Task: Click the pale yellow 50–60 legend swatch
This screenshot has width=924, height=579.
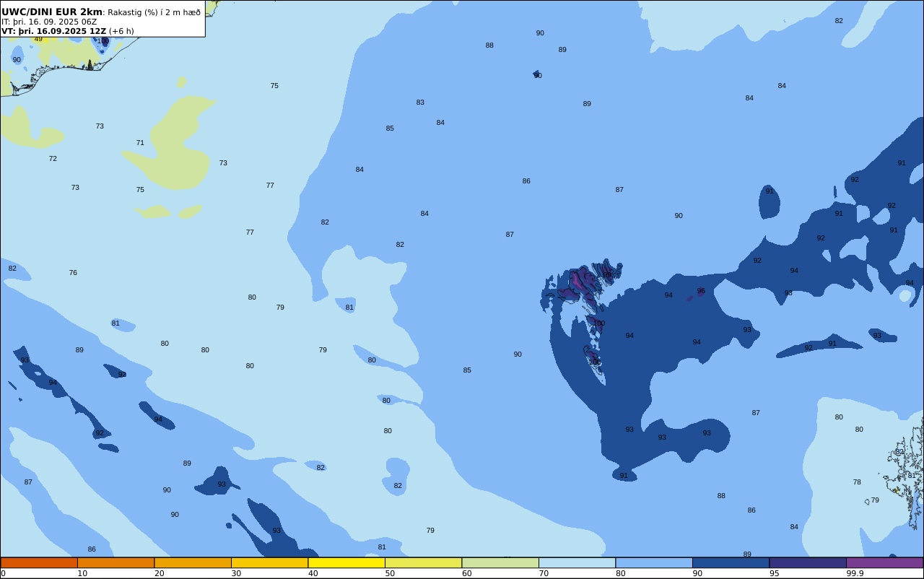Action: 423,562
